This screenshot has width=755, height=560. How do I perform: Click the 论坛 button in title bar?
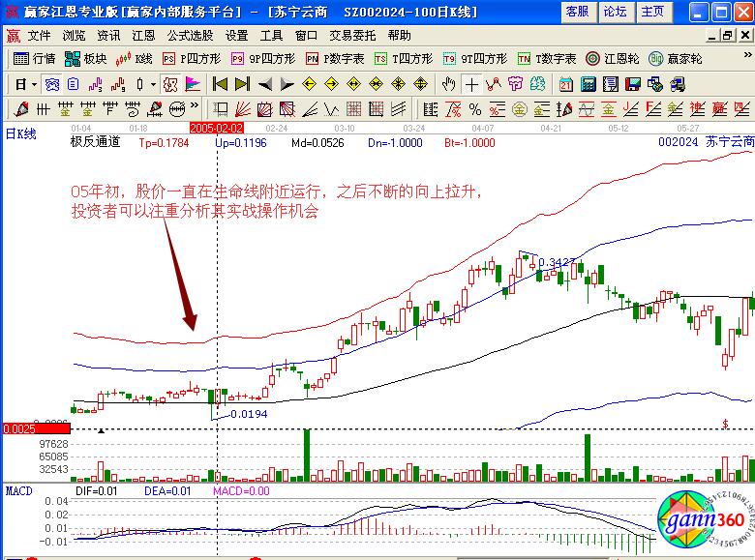point(615,12)
